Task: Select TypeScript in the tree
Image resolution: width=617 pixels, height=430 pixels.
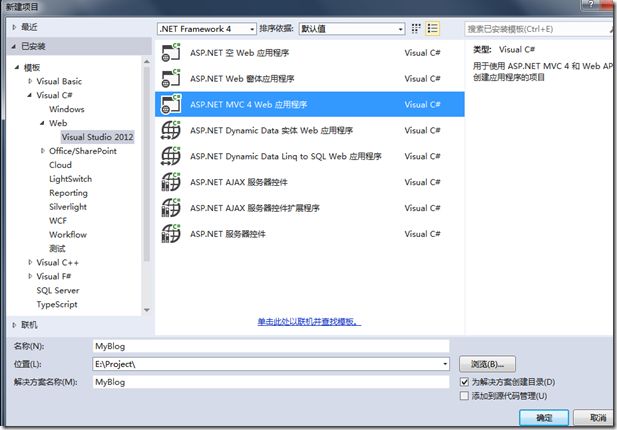Action: coord(57,304)
